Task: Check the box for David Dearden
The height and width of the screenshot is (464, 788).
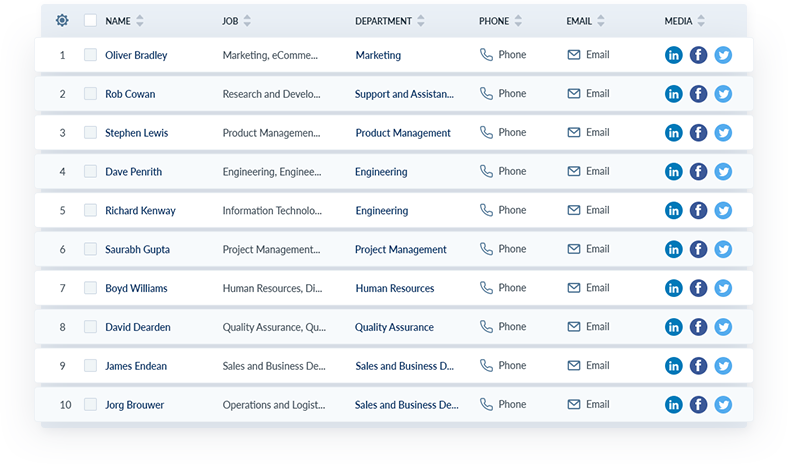Action: point(90,326)
